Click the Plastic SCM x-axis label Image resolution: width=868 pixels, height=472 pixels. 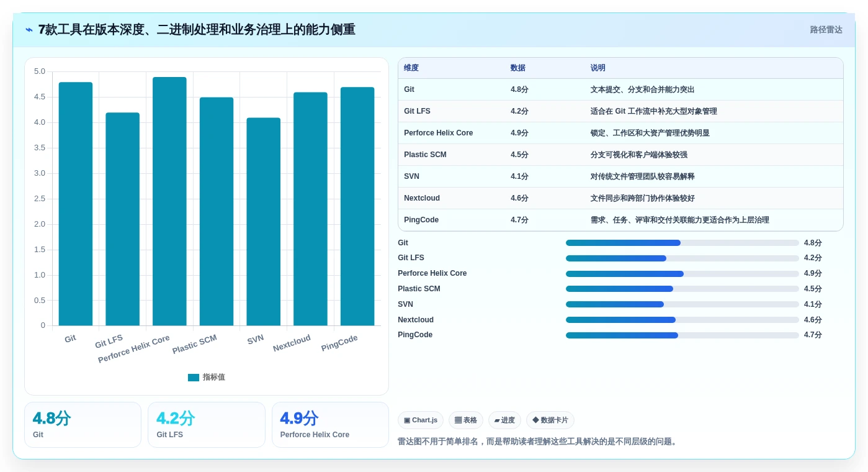point(195,344)
